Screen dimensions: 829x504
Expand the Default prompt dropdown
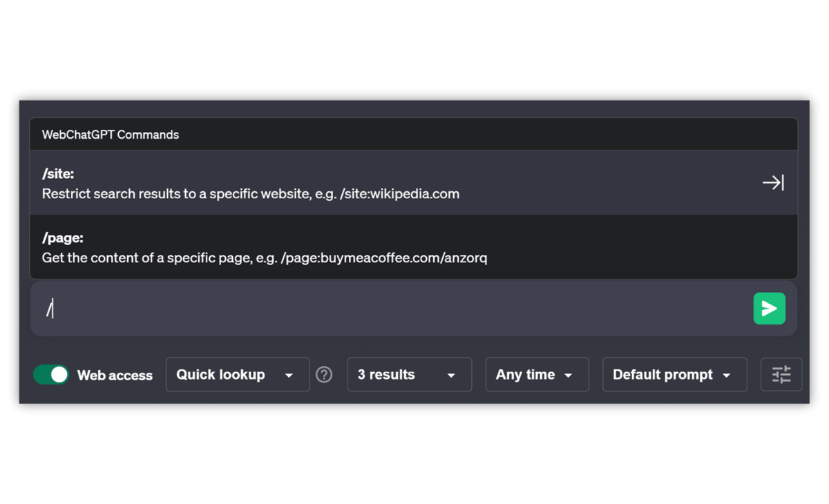click(x=674, y=375)
